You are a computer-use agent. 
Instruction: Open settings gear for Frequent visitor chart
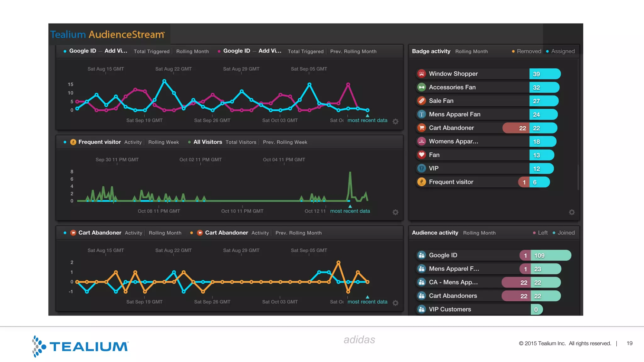[396, 212]
